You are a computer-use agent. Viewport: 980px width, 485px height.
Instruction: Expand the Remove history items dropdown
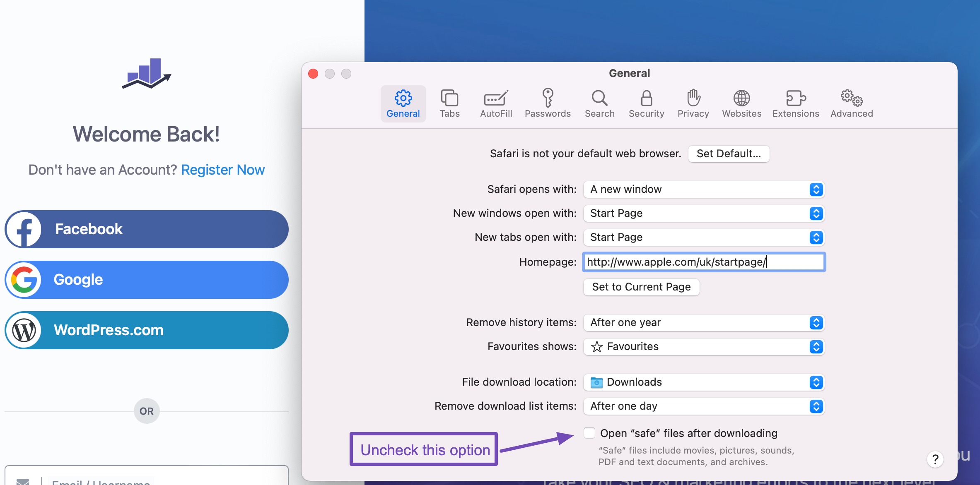pos(704,323)
